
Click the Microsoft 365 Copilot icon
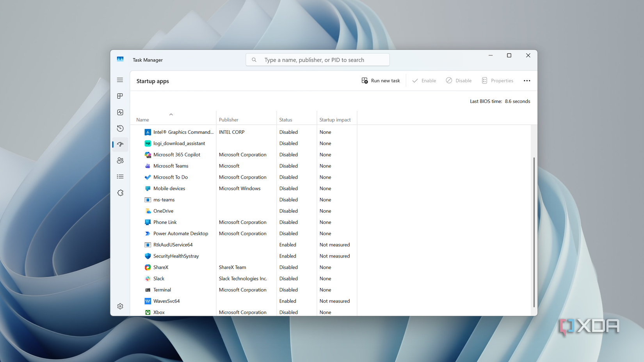(148, 155)
